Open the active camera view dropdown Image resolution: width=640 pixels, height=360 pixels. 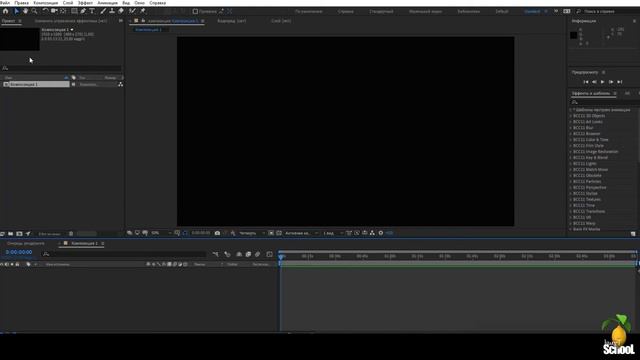tap(301, 233)
